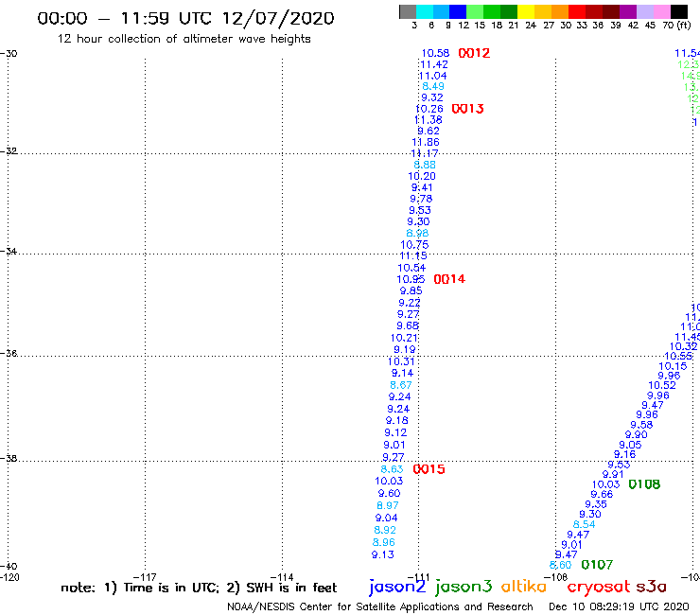Click the wave height value 10.75

[x=414, y=245]
